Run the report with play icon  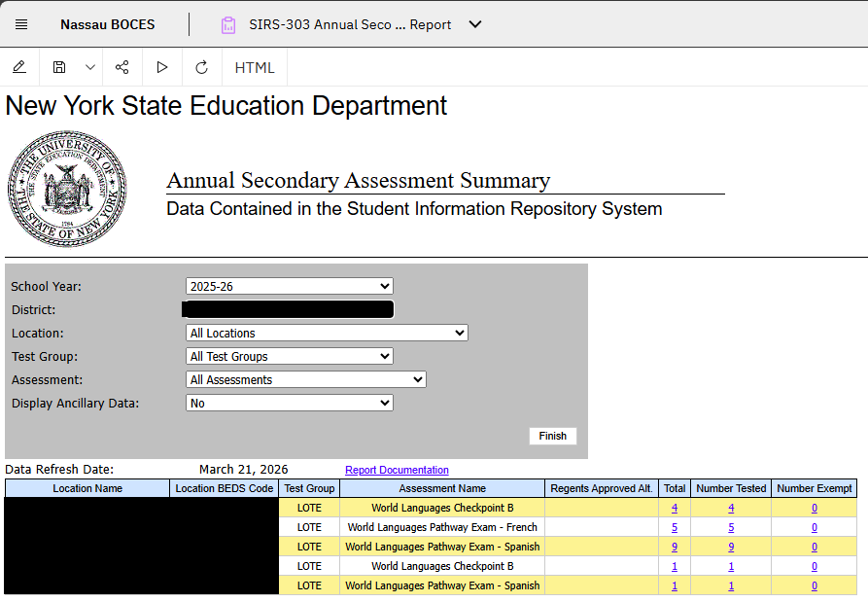pos(161,67)
